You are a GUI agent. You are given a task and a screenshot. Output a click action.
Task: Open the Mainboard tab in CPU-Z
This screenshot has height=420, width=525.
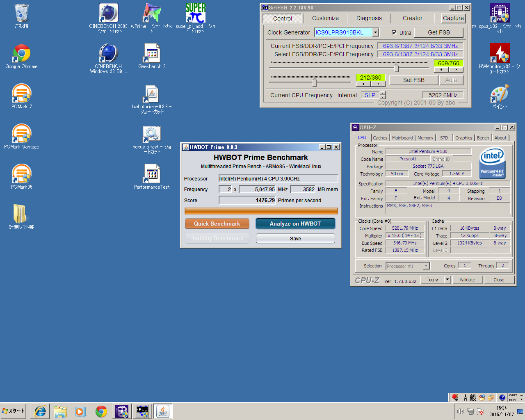(402, 138)
